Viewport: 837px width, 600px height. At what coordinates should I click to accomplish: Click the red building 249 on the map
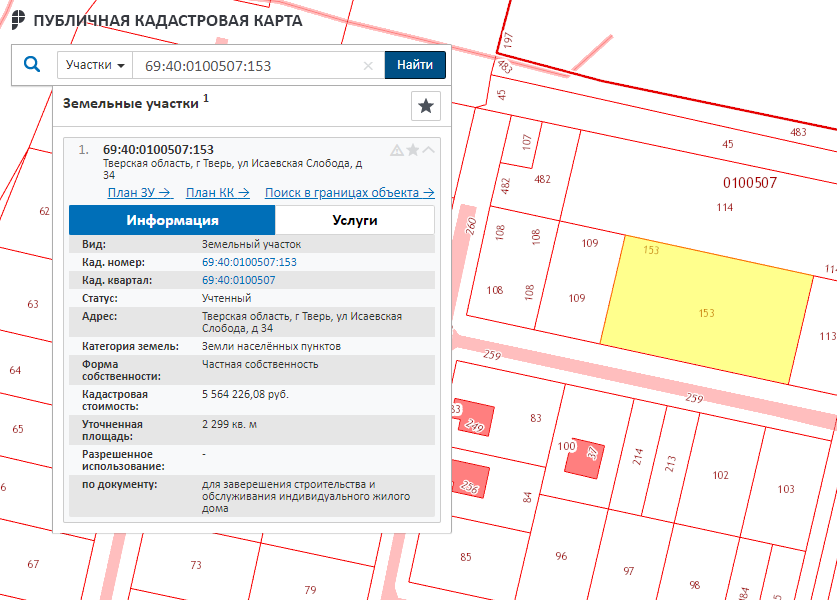475,427
